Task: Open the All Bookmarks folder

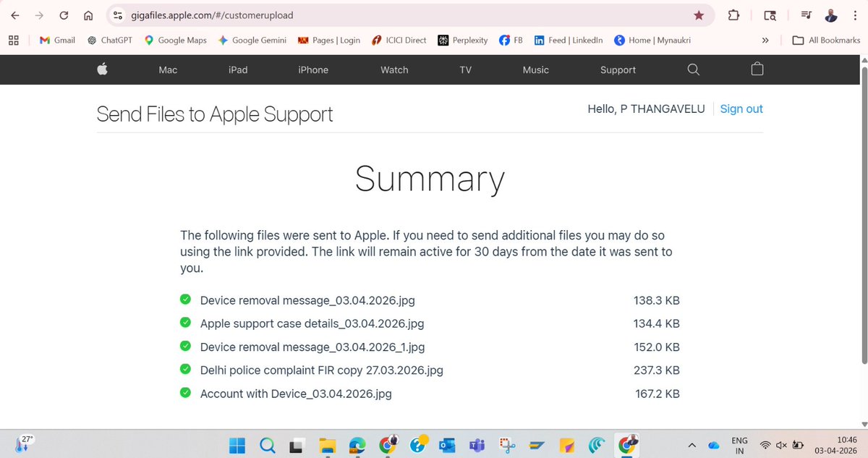Action: tap(826, 41)
